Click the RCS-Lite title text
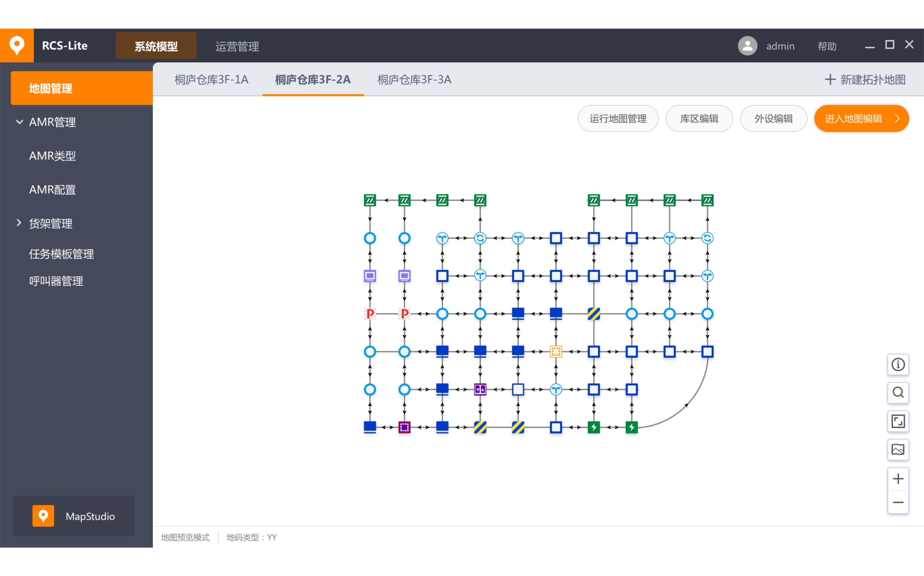The height and width of the screenshot is (576, 924). (x=65, y=46)
